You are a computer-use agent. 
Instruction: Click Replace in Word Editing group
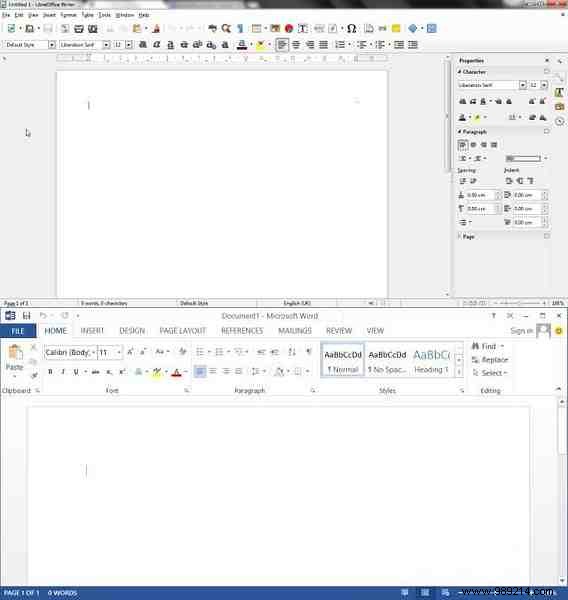point(490,360)
